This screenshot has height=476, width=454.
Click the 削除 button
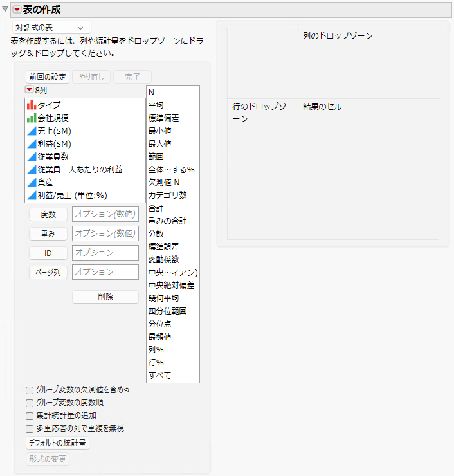coord(105,297)
